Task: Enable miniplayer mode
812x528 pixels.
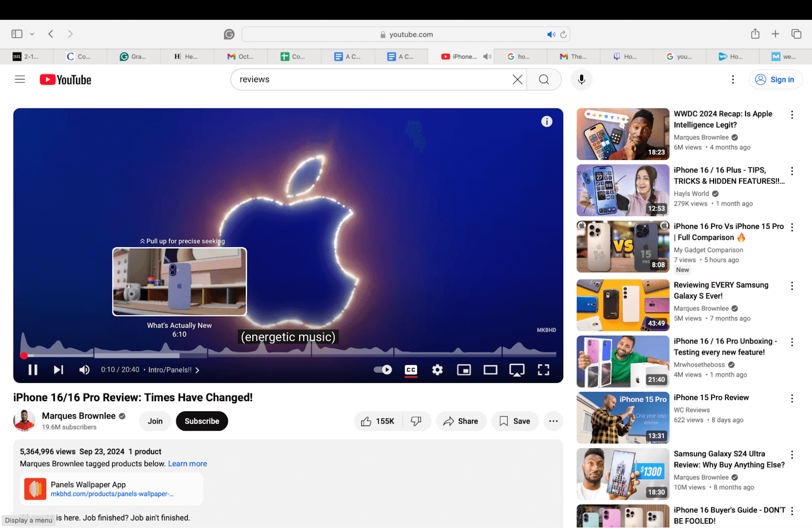Action: [464, 370]
